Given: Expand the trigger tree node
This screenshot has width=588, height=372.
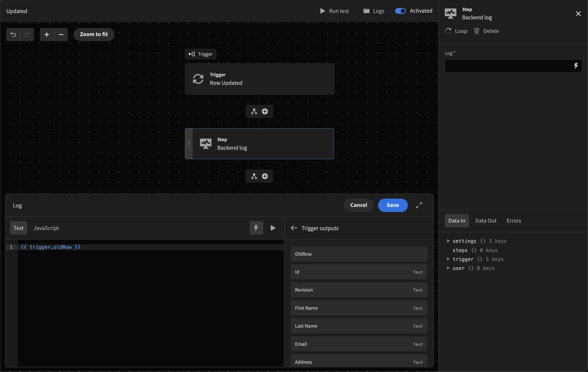Looking at the screenshot, I should tap(448, 259).
